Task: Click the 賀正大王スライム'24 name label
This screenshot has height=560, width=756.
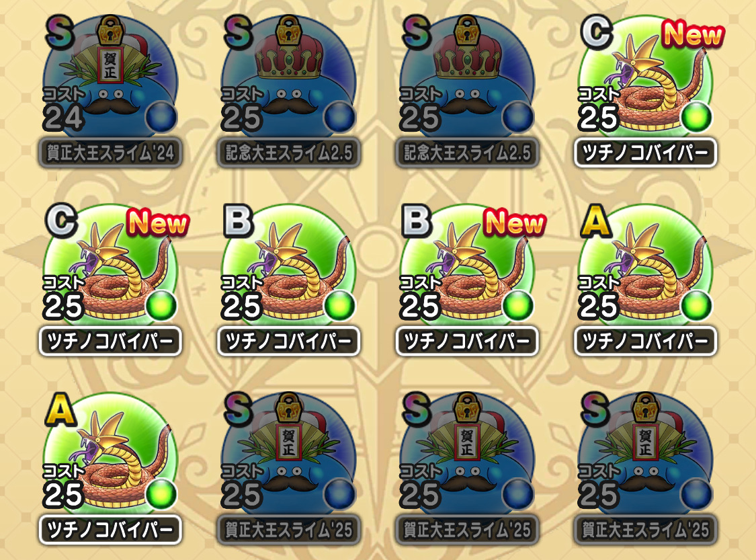Action: 110,153
